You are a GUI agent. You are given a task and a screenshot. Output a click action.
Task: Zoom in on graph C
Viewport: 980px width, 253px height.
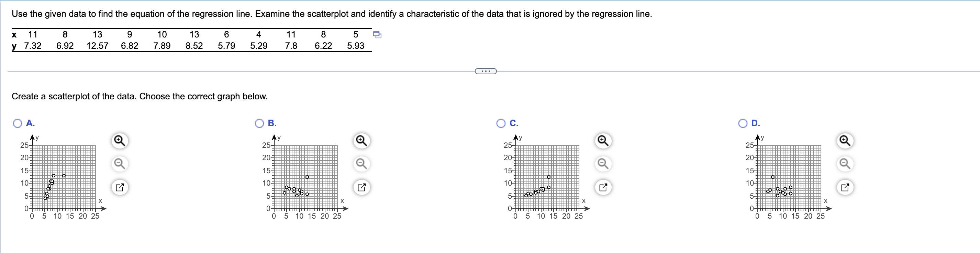(x=603, y=141)
